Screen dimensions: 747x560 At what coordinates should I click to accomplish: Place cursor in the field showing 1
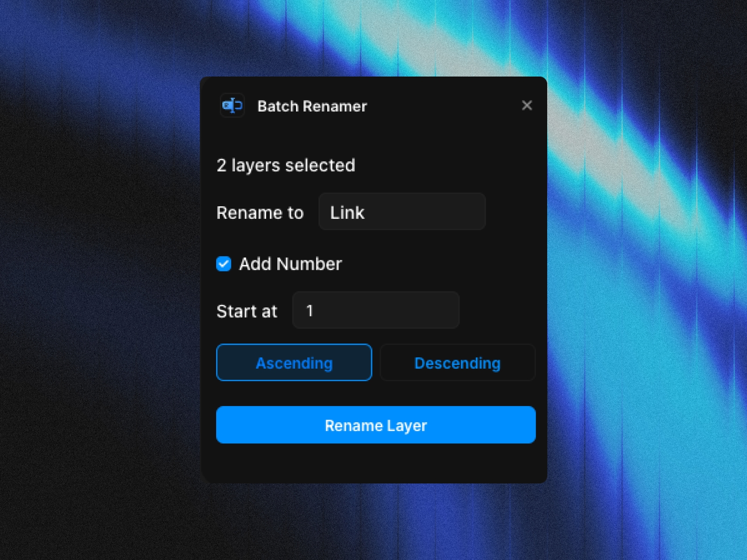click(376, 310)
